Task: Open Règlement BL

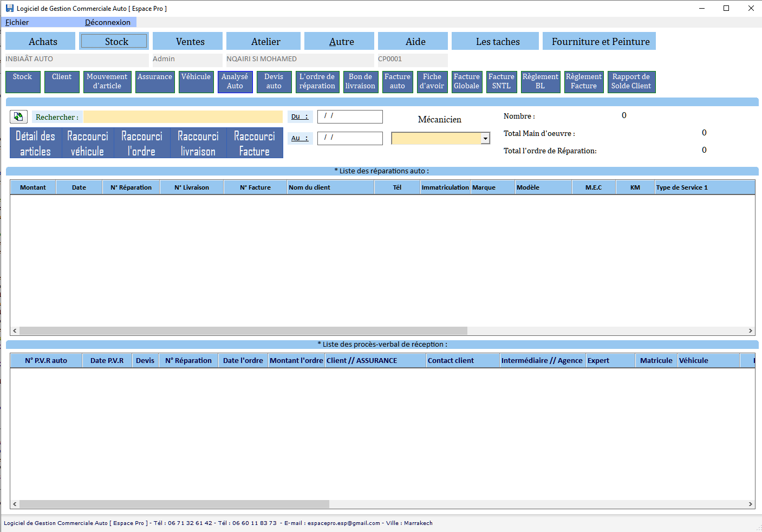Action: [x=540, y=82]
